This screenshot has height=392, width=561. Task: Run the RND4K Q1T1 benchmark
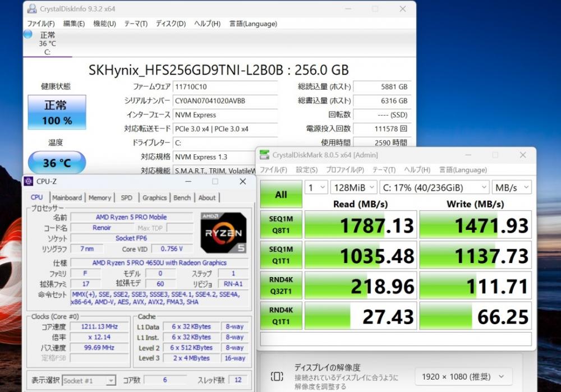click(281, 316)
